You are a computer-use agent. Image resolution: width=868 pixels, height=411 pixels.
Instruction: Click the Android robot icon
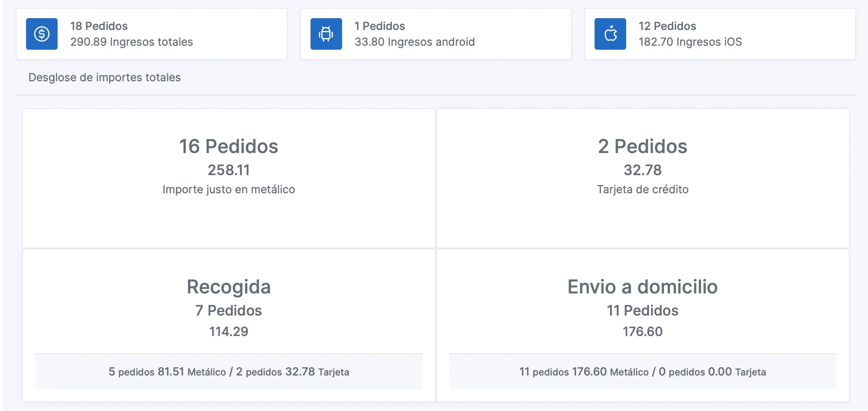point(326,34)
